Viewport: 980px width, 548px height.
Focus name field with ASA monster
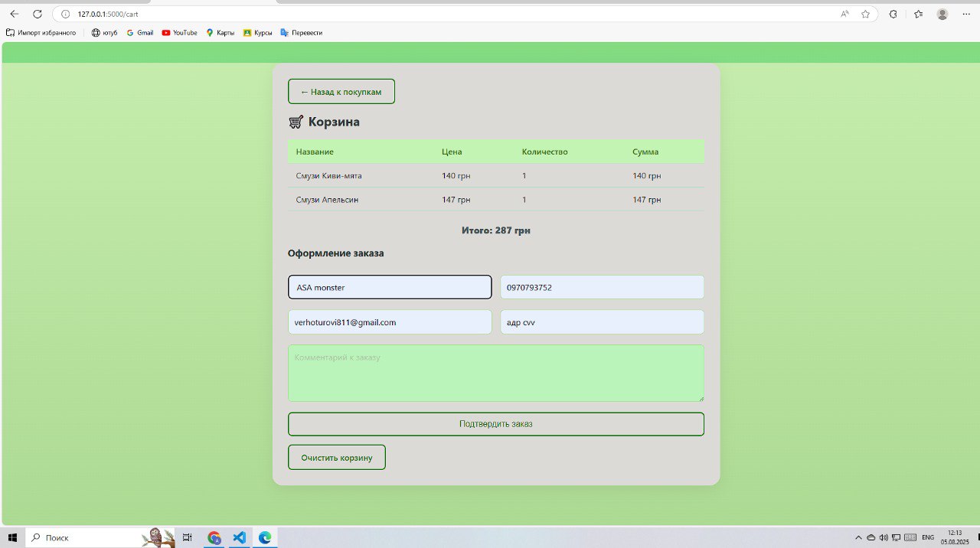coord(390,287)
